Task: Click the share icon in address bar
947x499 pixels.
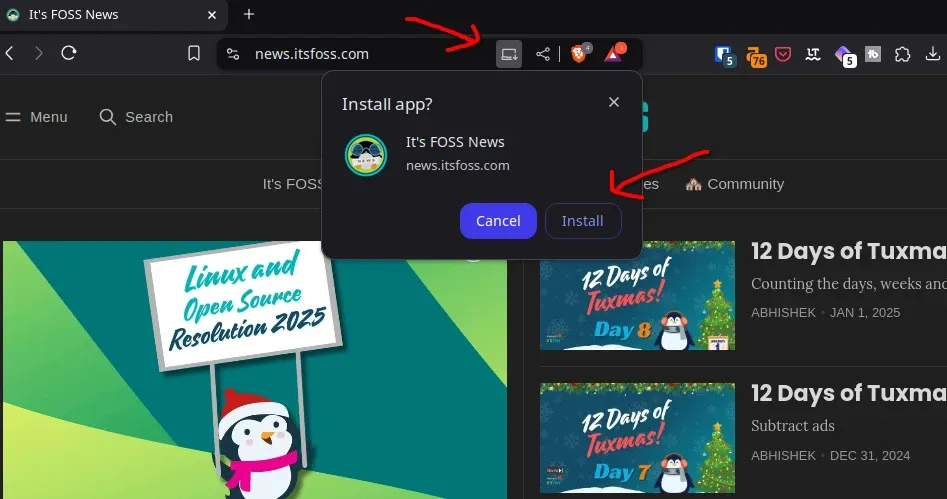Action: pos(542,54)
